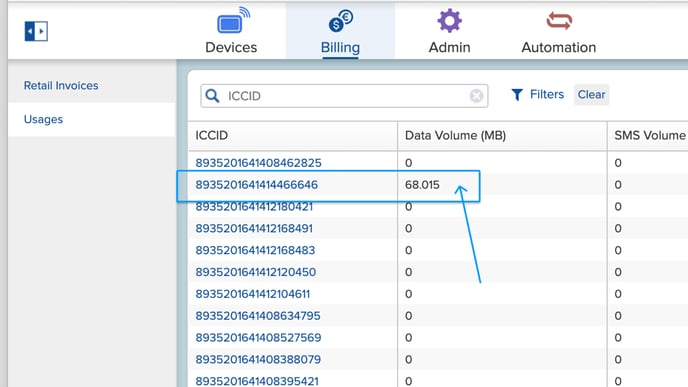Open the Devices tab

tap(231, 31)
